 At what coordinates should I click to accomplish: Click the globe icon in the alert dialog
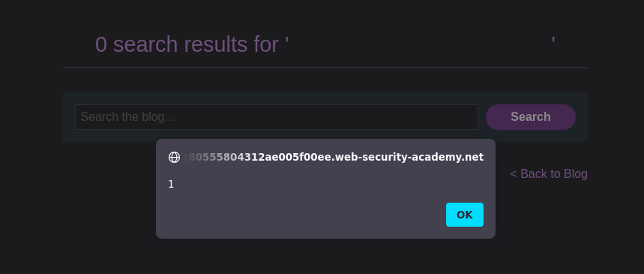coord(174,157)
